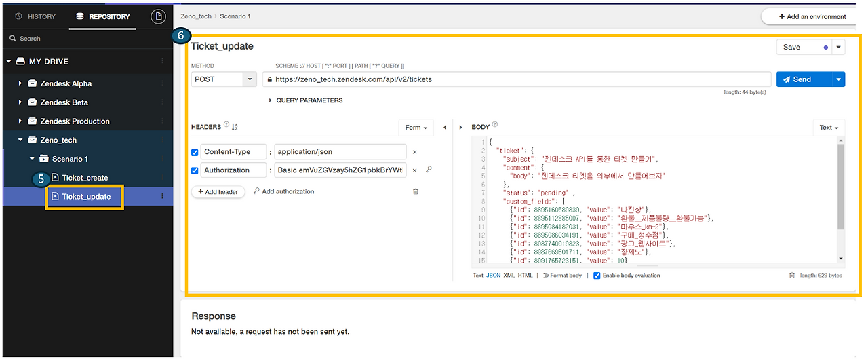Image resolution: width=868 pixels, height=359 pixels.
Task: Set body syntax to HTML
Action: coord(526,276)
